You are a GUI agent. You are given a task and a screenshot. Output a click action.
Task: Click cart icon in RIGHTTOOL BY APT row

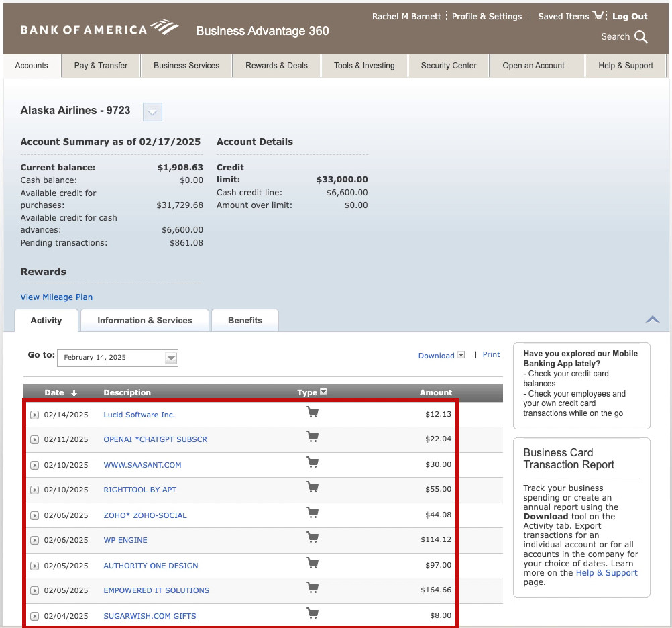pos(313,487)
